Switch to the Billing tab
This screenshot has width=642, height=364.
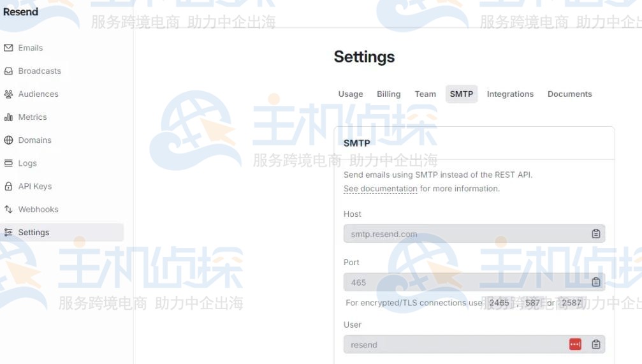(388, 94)
